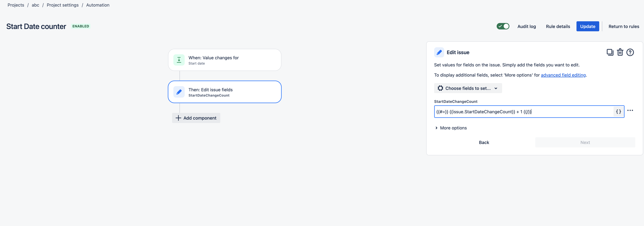Open the three-dot field options menu
This screenshot has height=226, width=644.
tap(630, 110)
